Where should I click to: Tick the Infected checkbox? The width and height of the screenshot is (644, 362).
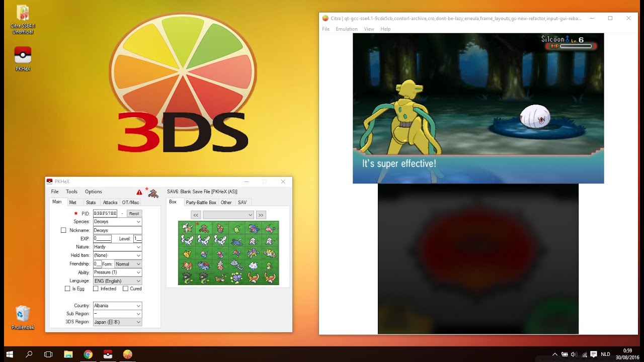(x=96, y=289)
